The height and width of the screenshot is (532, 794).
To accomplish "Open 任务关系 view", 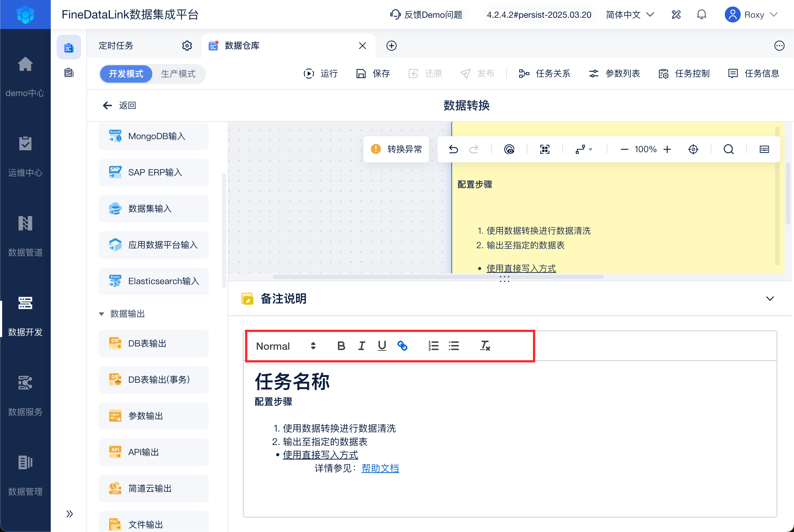I will pyautogui.click(x=544, y=74).
